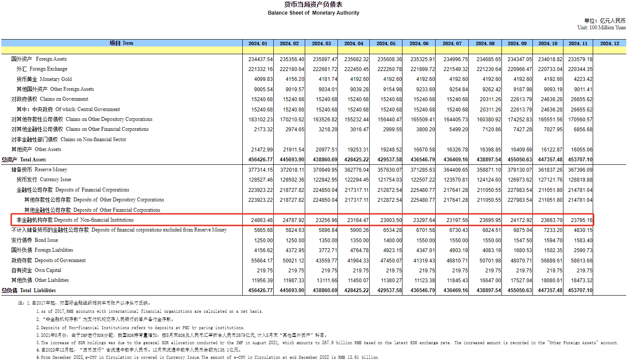Click Bond Issue value 1547.50
Image resolution: width=628 pixels, height=364 pixels.
[523, 241]
